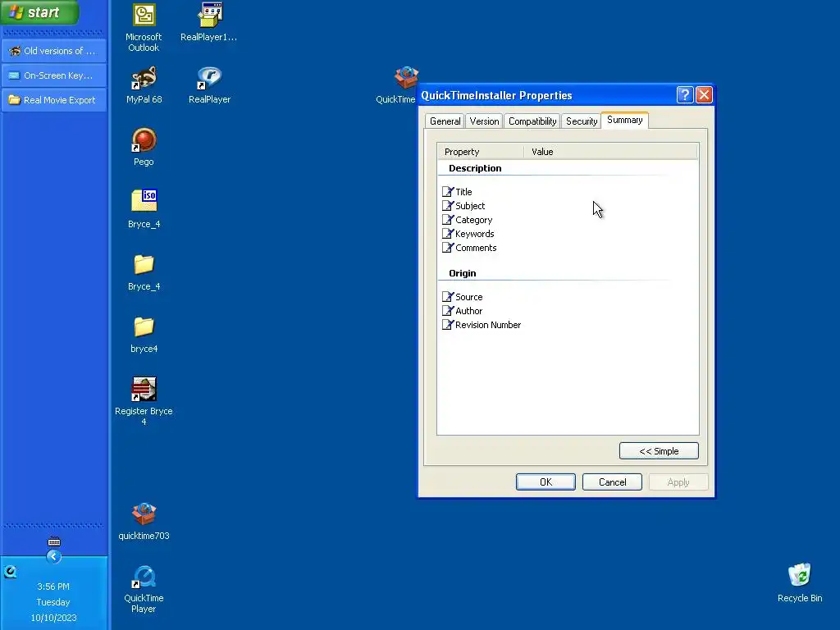840x630 pixels.
Task: Click the Author value field
Action: tap(610, 311)
